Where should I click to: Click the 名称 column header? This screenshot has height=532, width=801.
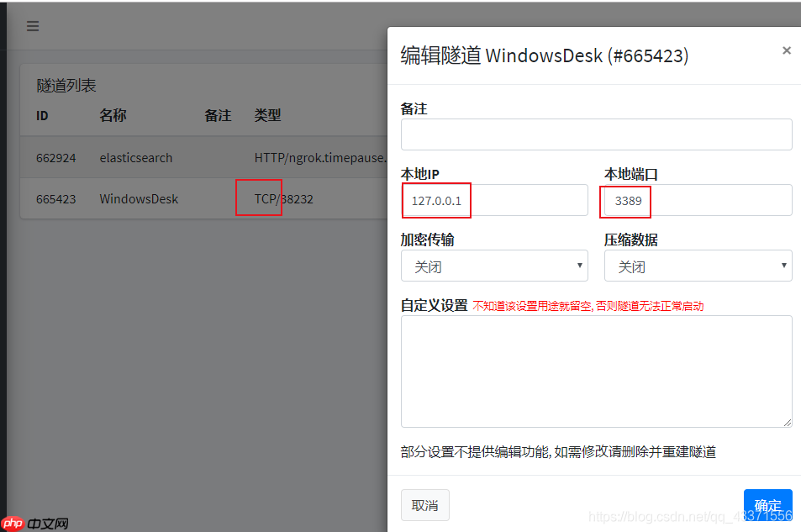(x=113, y=115)
